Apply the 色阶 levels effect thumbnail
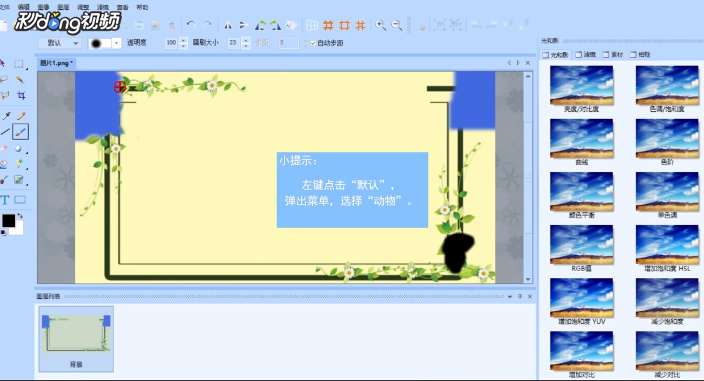The image size is (704, 381). pos(667,139)
